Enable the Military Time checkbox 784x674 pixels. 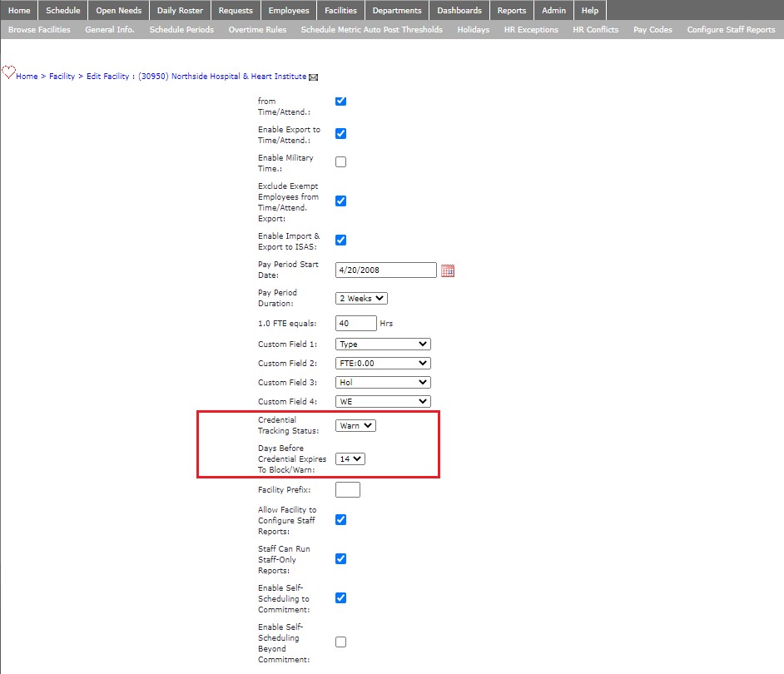(340, 161)
